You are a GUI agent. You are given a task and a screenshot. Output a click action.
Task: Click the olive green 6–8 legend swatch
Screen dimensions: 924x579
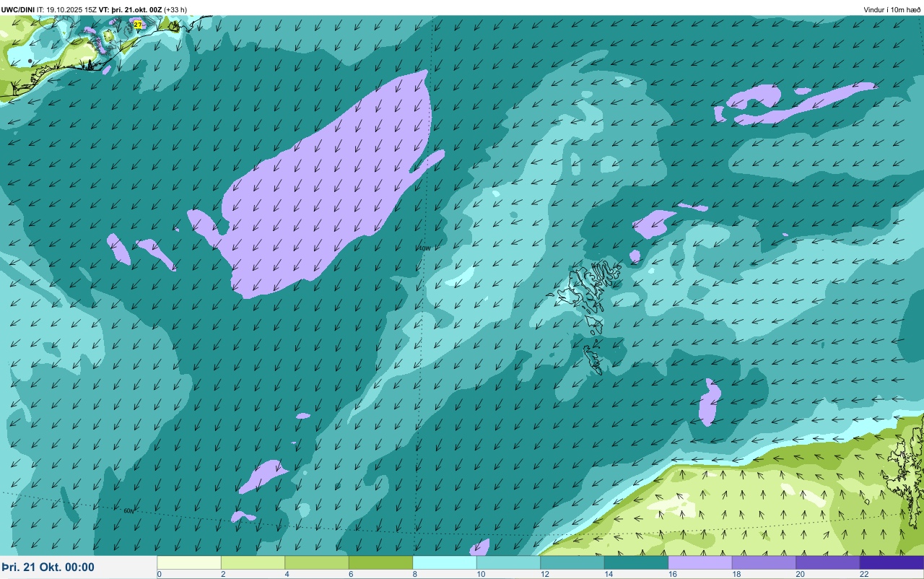pyautogui.click(x=380, y=562)
